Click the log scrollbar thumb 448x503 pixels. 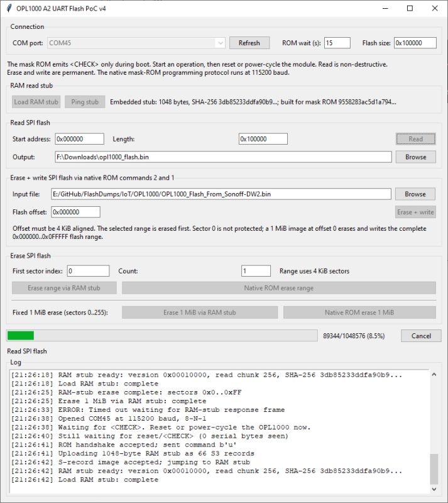(x=434, y=468)
